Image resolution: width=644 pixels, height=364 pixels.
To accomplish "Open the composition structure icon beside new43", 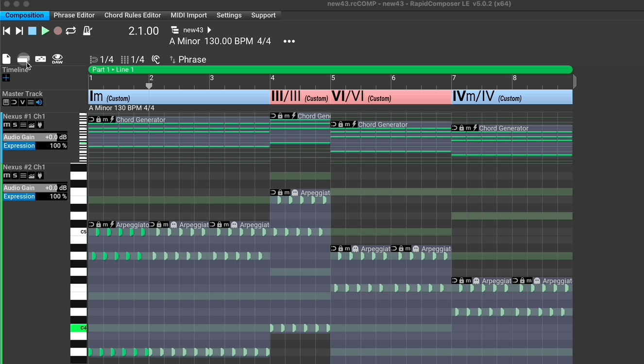I will point(175,30).
